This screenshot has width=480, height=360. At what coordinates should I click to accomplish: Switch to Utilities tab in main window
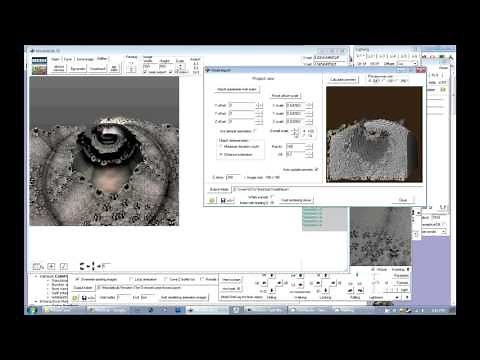click(x=102, y=59)
